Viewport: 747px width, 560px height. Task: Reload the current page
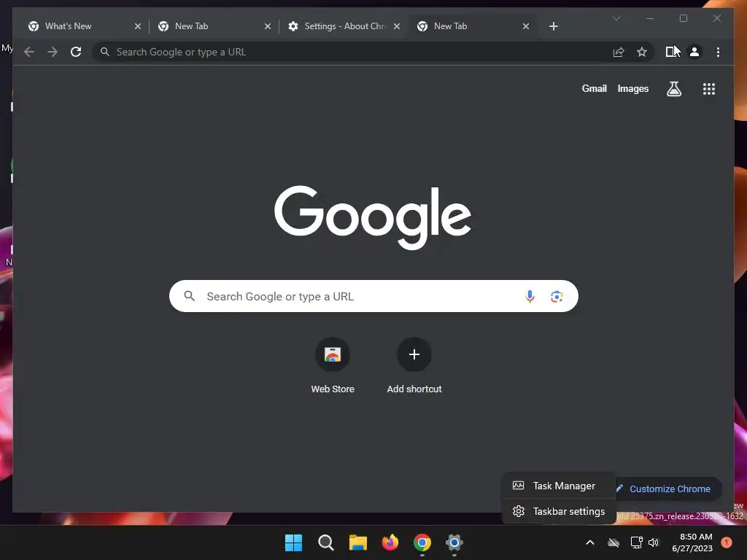coord(76,52)
